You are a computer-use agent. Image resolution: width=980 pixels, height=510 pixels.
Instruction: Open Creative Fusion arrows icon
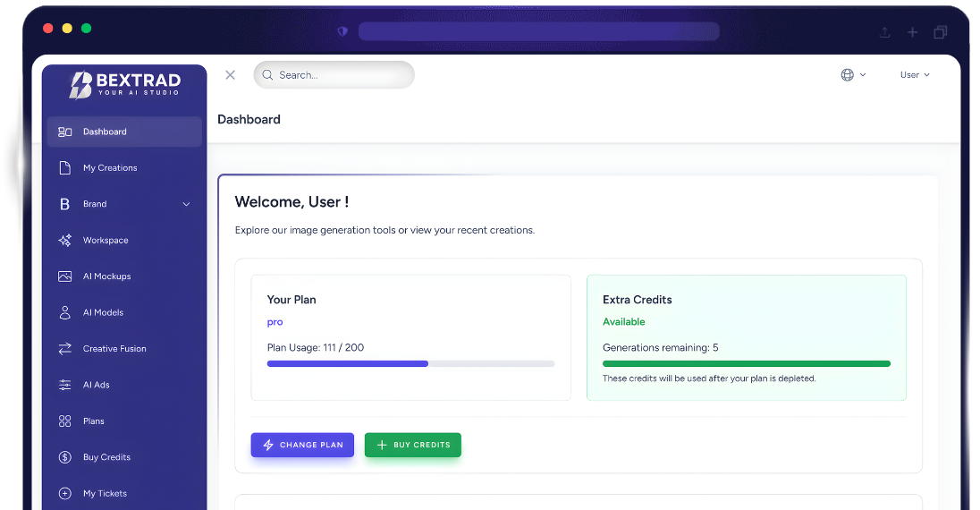click(x=64, y=349)
